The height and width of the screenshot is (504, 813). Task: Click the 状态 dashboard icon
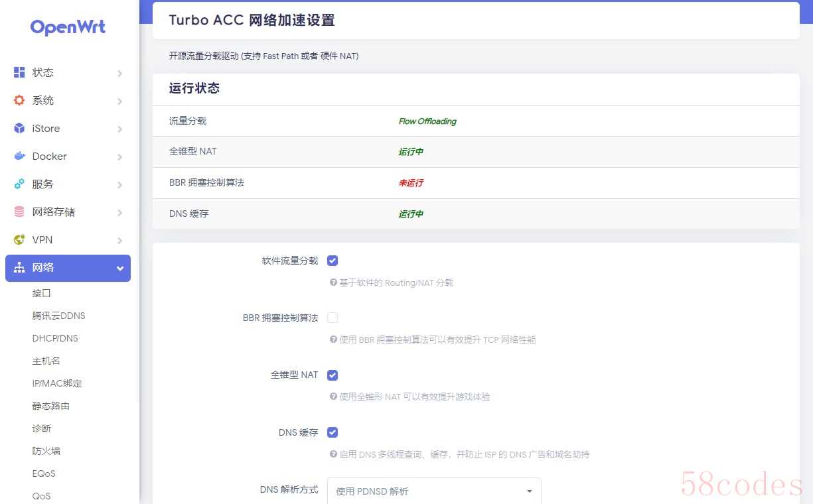pyautogui.click(x=19, y=72)
